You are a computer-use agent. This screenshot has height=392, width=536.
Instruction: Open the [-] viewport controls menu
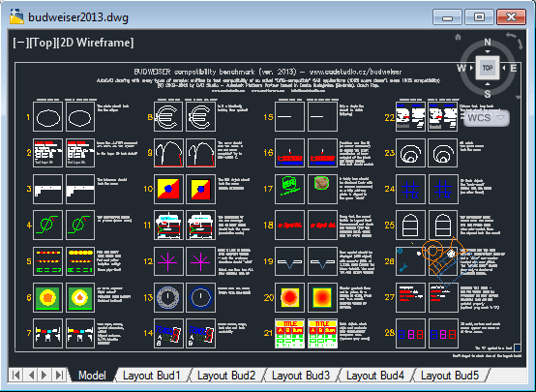[20, 43]
